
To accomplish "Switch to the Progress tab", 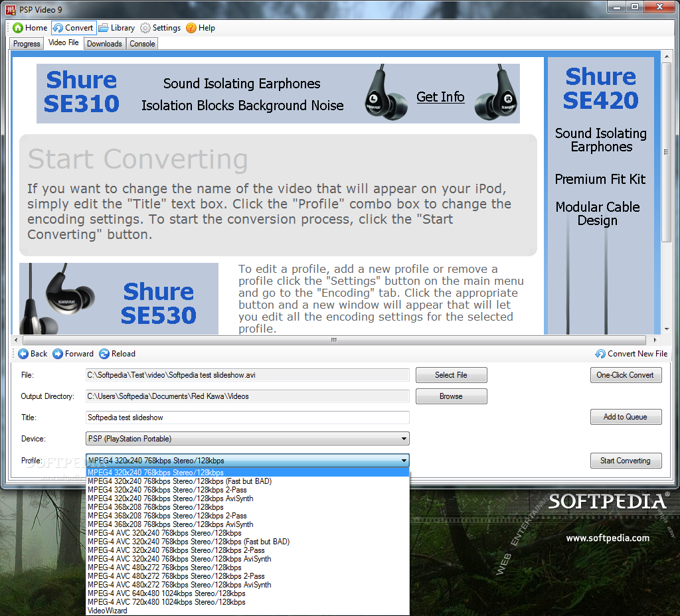I will tap(27, 44).
